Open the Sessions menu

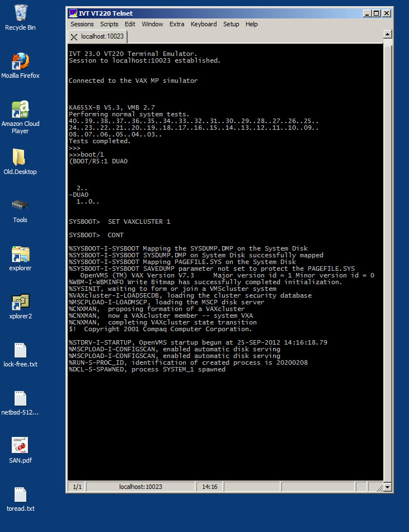(x=82, y=24)
